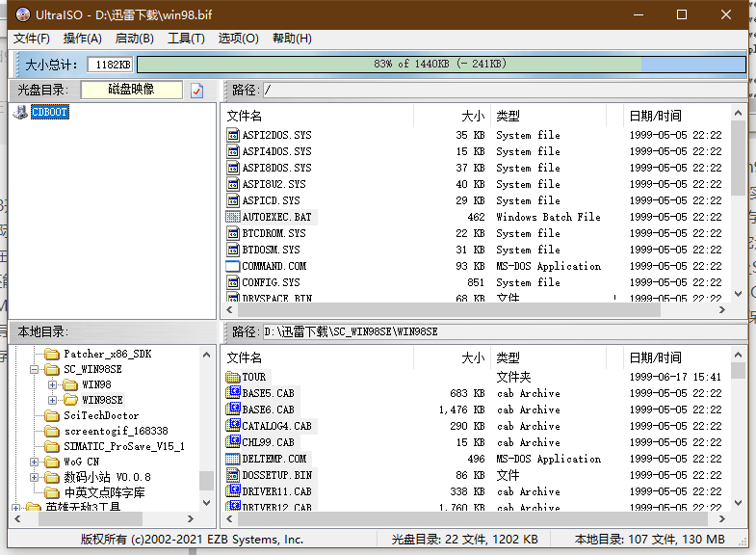
Task: Click the TOUR folder icon
Action: point(233,377)
